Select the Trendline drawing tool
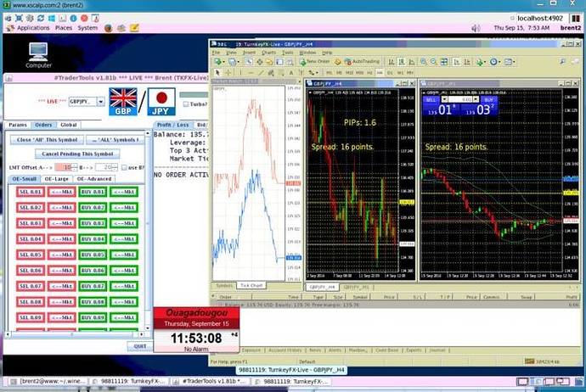Screen dimensions: 586x392 click(x=262, y=72)
